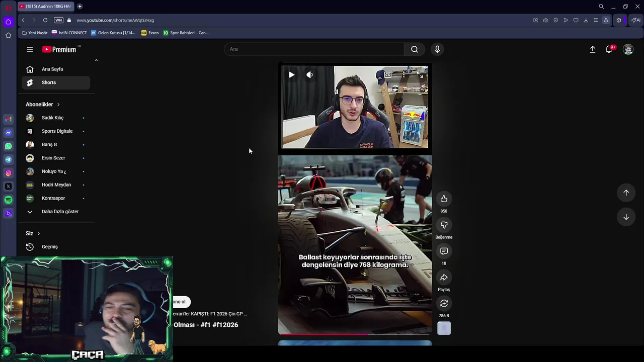Go to previous Short with up arrow

point(626,193)
